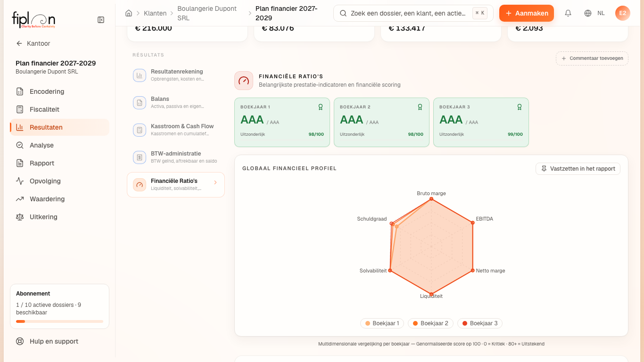Viewport: 644px width, 362px height.
Task: Go to the home breadcrumb icon
Action: [129, 13]
